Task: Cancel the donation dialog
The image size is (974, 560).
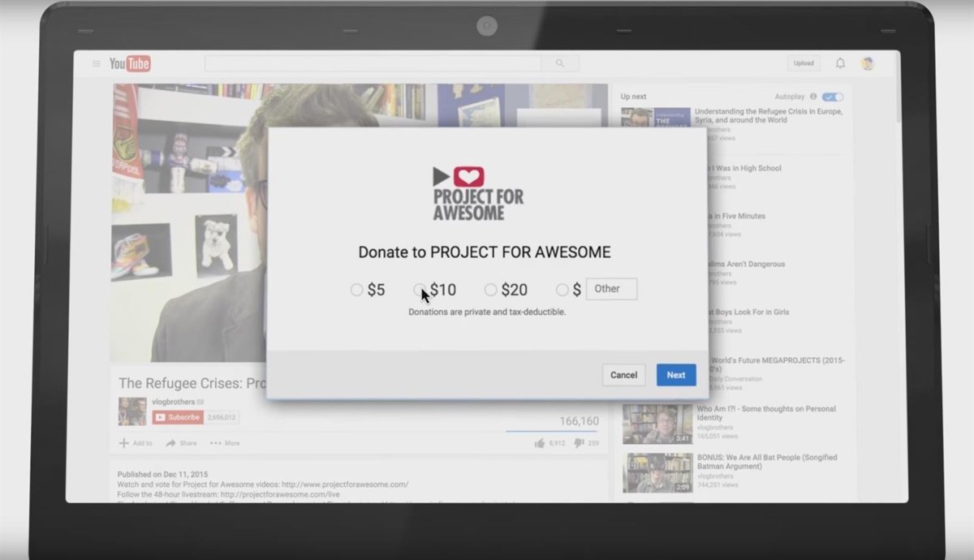Action: tap(623, 375)
